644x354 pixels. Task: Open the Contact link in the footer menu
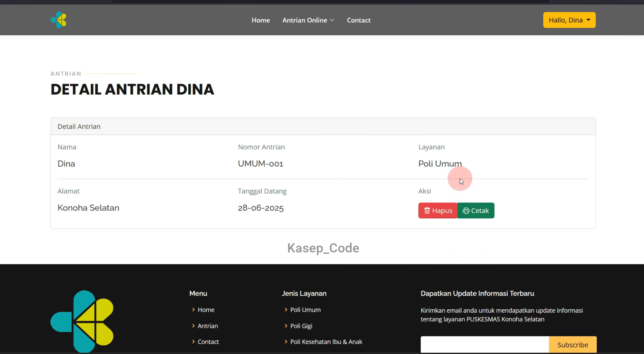208,342
